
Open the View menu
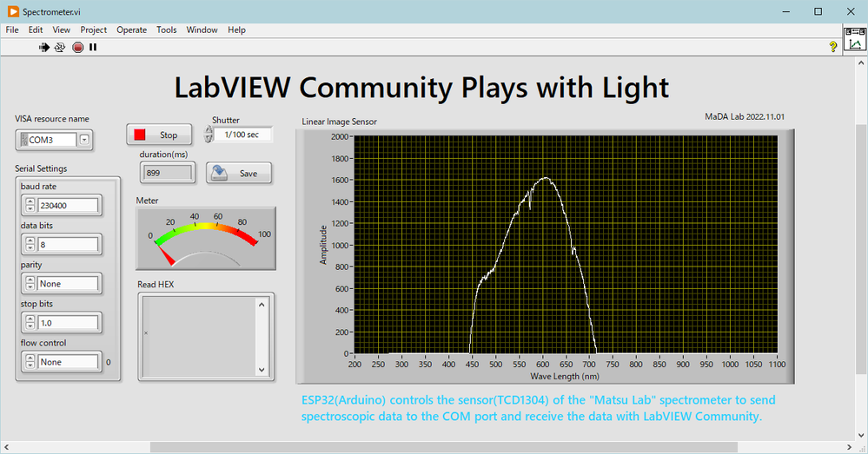[x=62, y=30]
